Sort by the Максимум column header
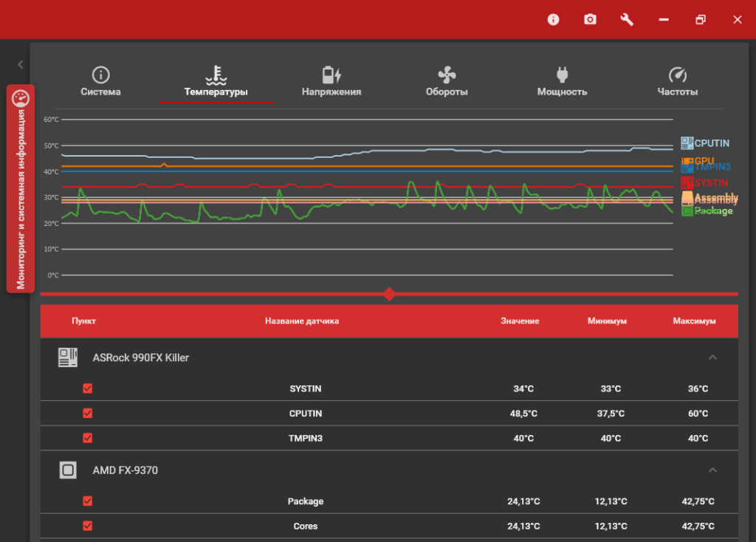 coord(694,321)
